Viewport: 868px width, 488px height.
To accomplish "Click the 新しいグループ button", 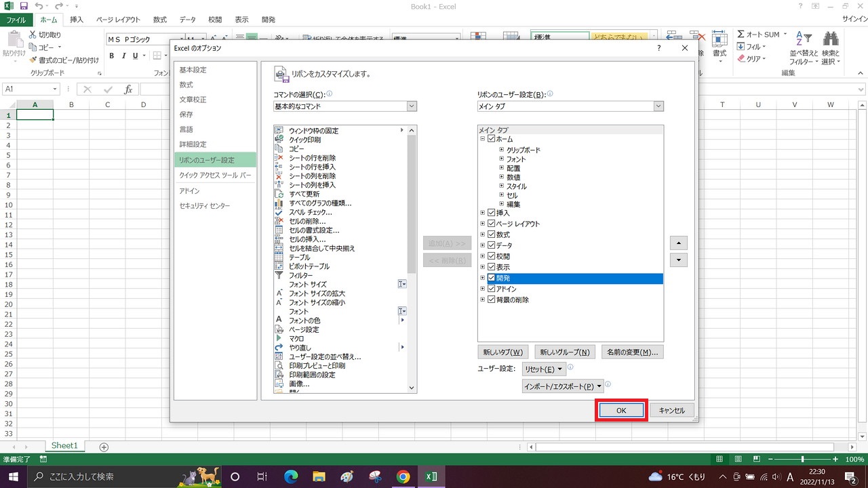I will [564, 352].
